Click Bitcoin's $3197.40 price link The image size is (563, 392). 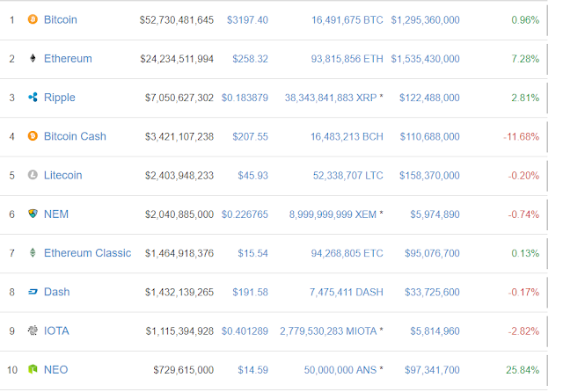247,19
